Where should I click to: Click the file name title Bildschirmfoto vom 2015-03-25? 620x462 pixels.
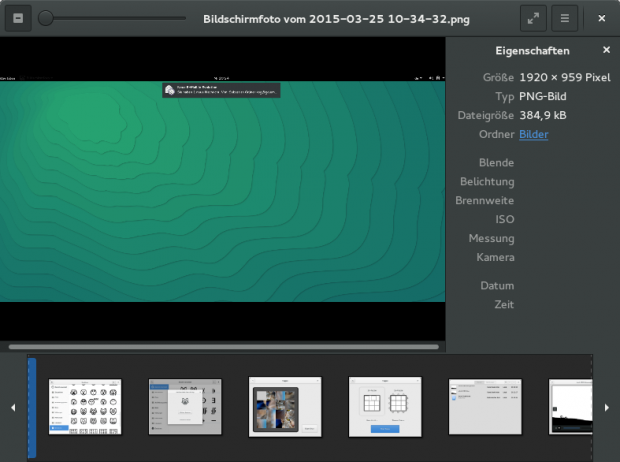336,19
